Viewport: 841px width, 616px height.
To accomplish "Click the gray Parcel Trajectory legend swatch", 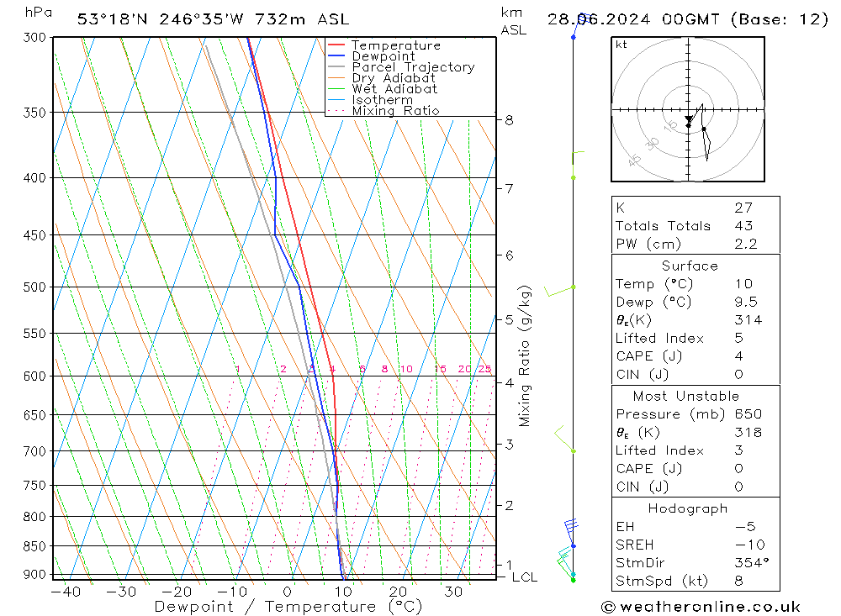I will [x=336, y=66].
